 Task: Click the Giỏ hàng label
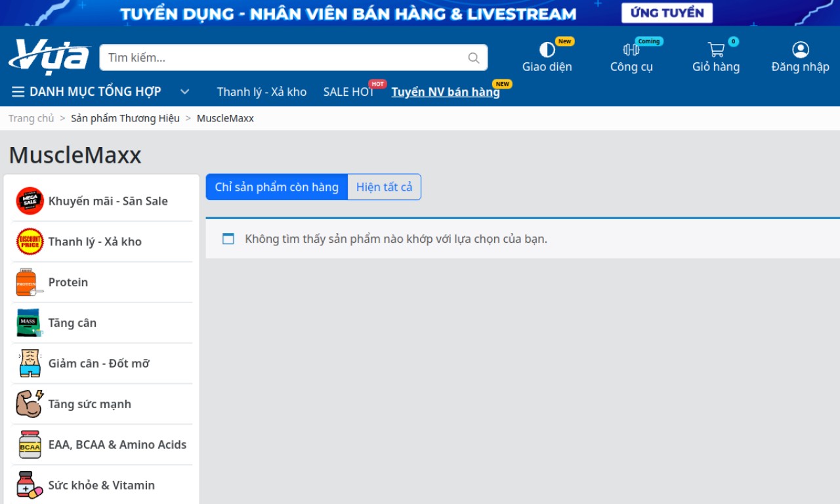coord(716,67)
